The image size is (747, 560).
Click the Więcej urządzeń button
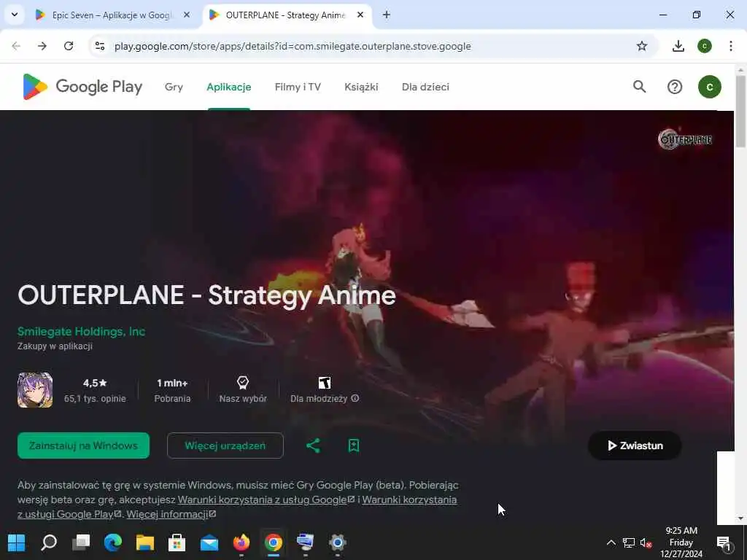pos(225,446)
